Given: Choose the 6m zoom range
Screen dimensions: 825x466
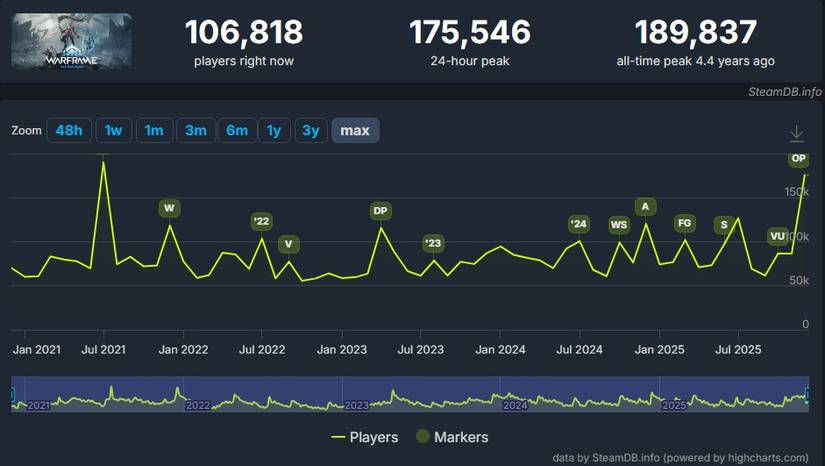Looking at the screenshot, I should click(x=236, y=130).
